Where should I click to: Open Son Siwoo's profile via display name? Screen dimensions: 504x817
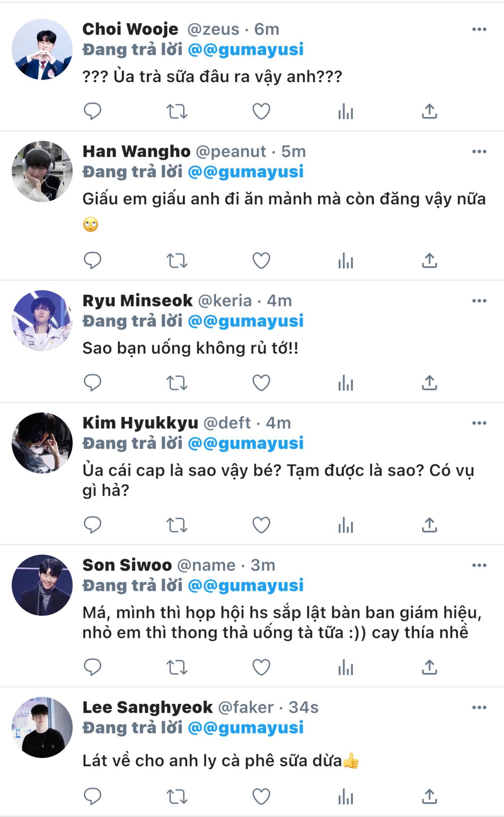point(127,565)
